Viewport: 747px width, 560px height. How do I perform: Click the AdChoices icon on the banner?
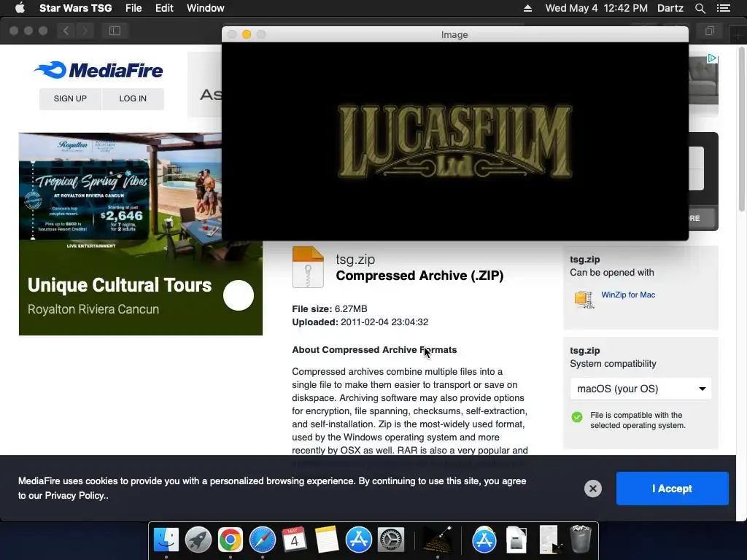click(x=712, y=58)
